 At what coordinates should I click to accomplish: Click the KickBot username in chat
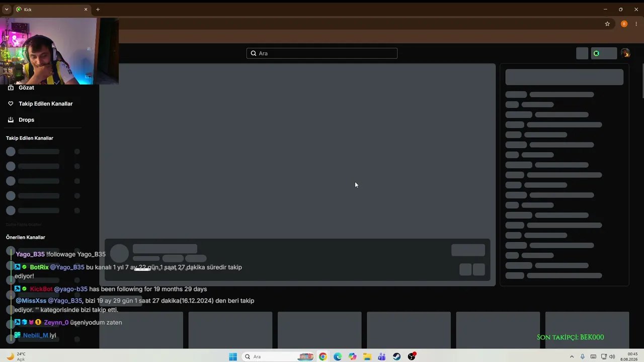click(41, 289)
